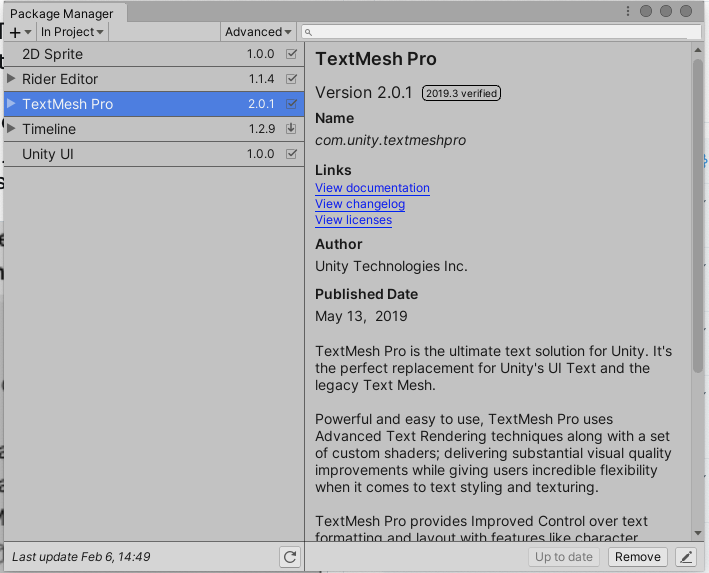Open the In Project scope dropdown
Image resolution: width=709 pixels, height=573 pixels.
point(72,32)
